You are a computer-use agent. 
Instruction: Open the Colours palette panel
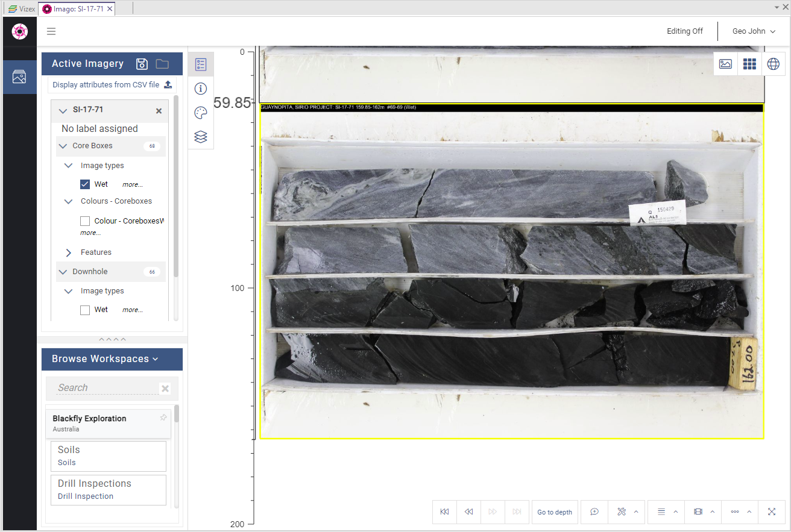point(201,113)
